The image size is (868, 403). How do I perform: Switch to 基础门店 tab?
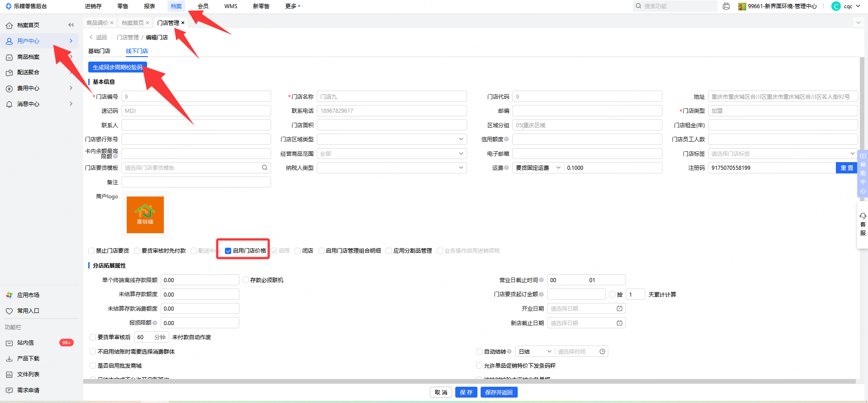pos(99,51)
